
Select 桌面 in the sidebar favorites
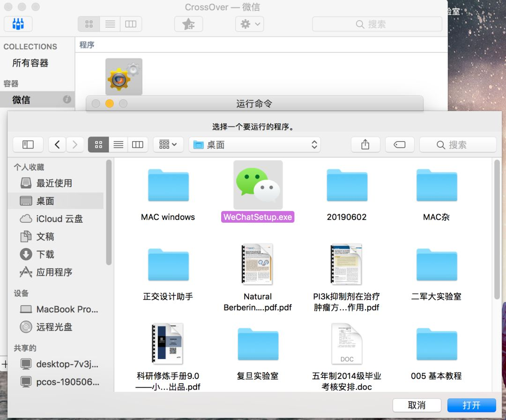tap(55, 201)
